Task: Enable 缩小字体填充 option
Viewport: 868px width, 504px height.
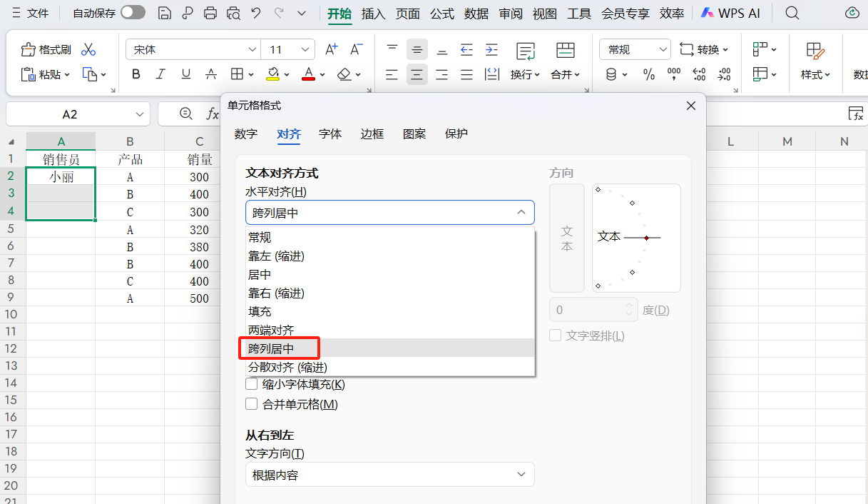Action: pos(251,383)
